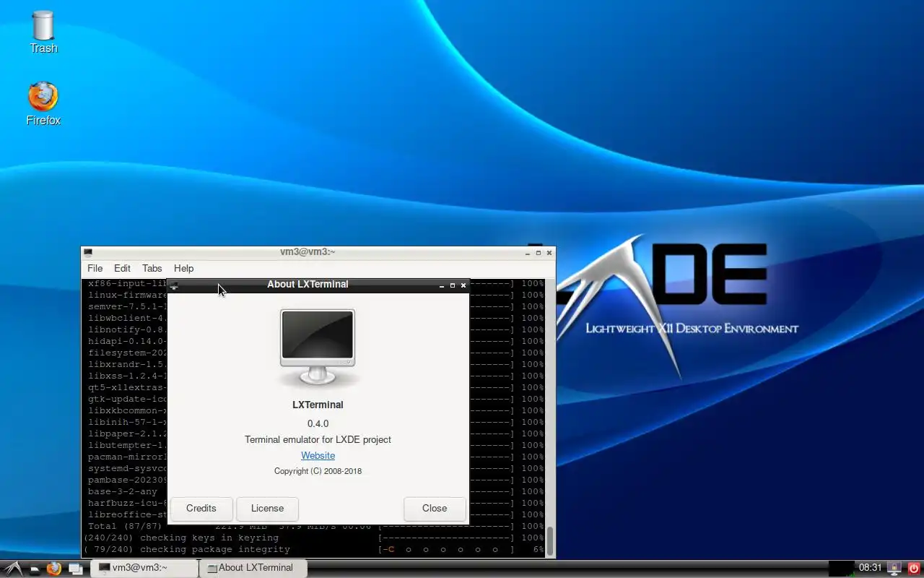
Task: Show the Credits in About dialog
Action: [x=201, y=508]
